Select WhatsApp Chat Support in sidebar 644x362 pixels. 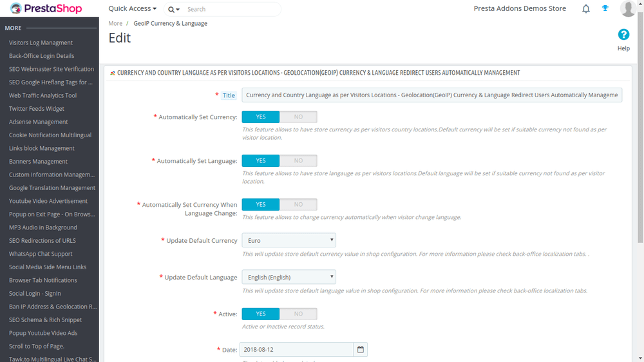pos(41,254)
